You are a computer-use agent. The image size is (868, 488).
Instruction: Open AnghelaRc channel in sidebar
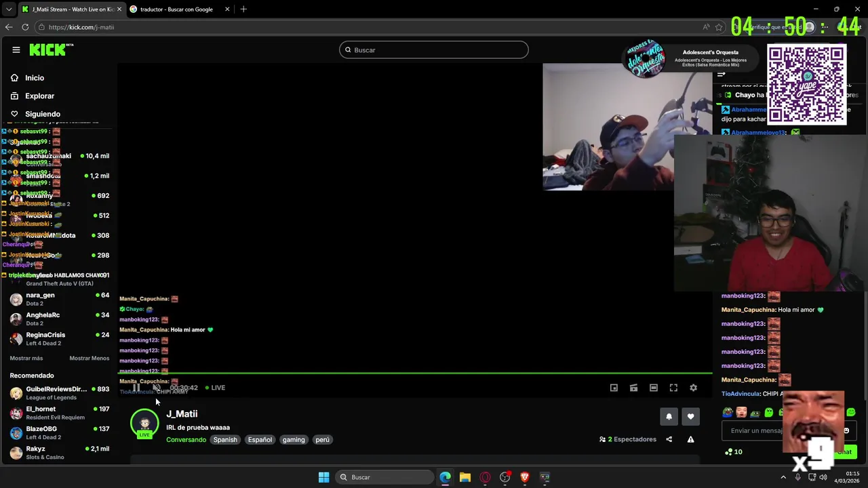[59, 319]
